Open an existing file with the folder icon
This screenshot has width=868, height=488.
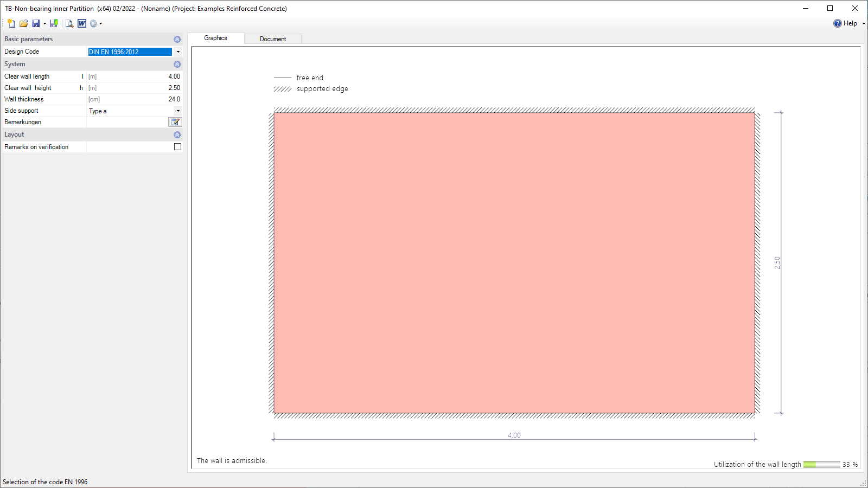coord(24,23)
